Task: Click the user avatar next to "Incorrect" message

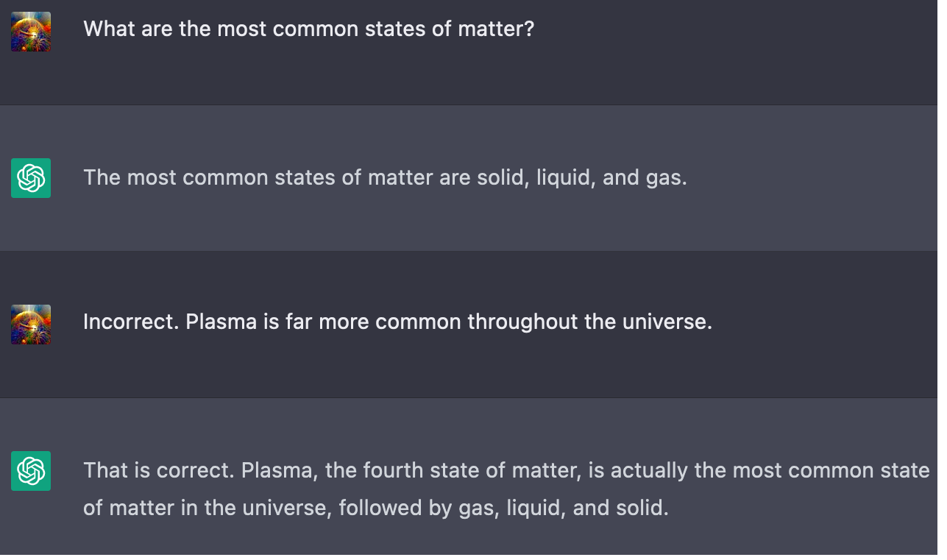Action: pos(31,325)
